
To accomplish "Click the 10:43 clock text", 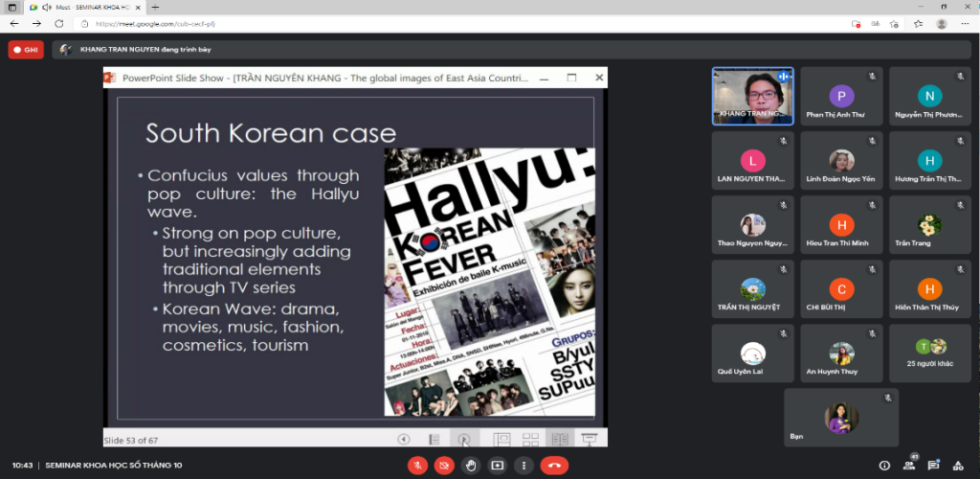I will (x=23, y=466).
